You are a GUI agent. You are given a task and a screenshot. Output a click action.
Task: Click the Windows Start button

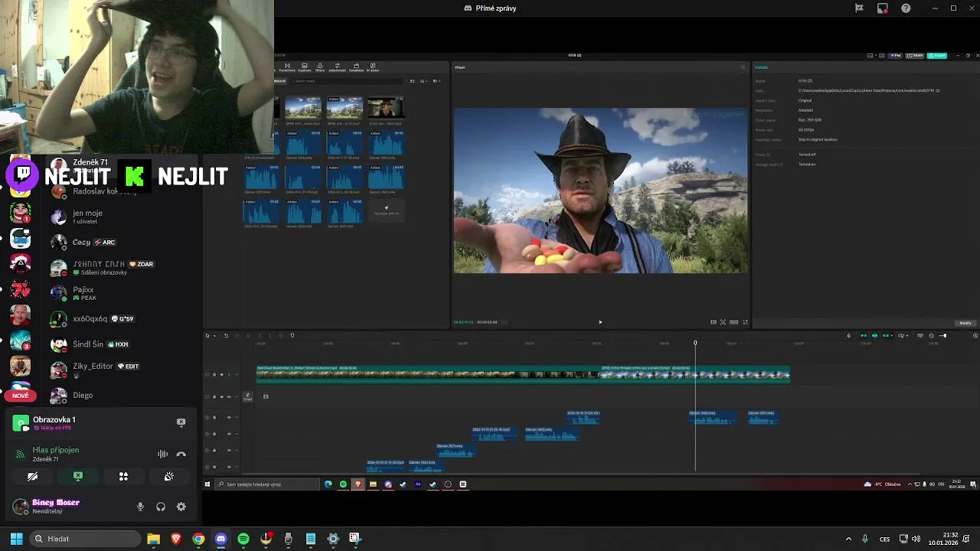pos(16,539)
